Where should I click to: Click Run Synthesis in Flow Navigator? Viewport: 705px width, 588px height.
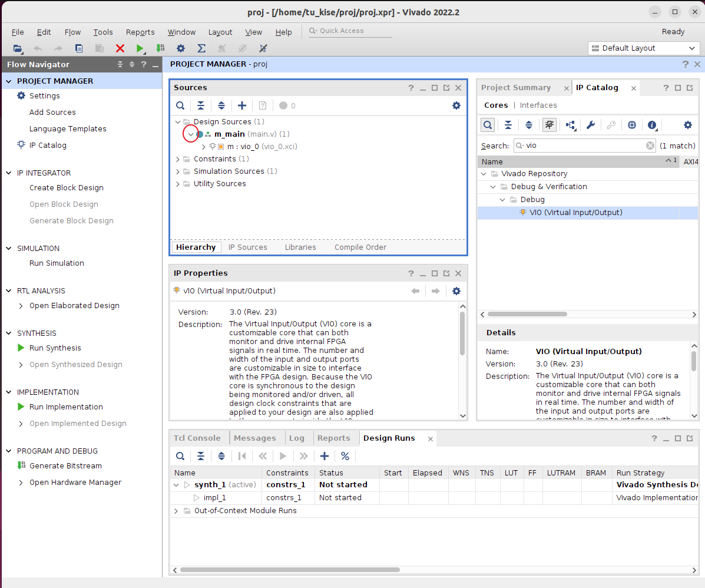click(55, 348)
